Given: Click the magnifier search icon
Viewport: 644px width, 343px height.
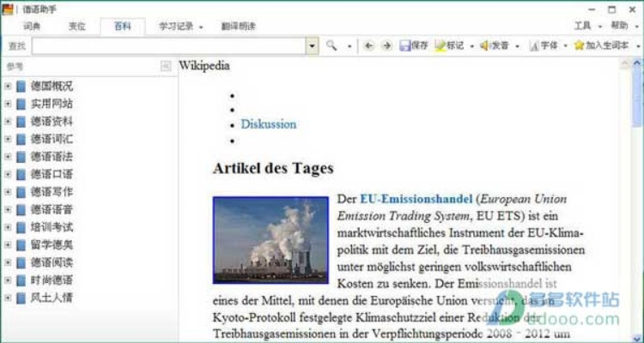Looking at the screenshot, I should point(331,45).
